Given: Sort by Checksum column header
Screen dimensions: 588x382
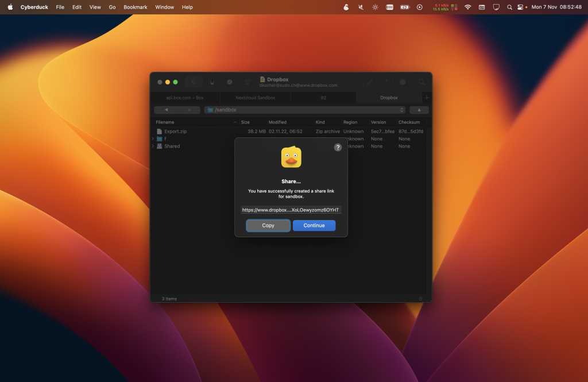Looking at the screenshot, I should click(411, 122).
